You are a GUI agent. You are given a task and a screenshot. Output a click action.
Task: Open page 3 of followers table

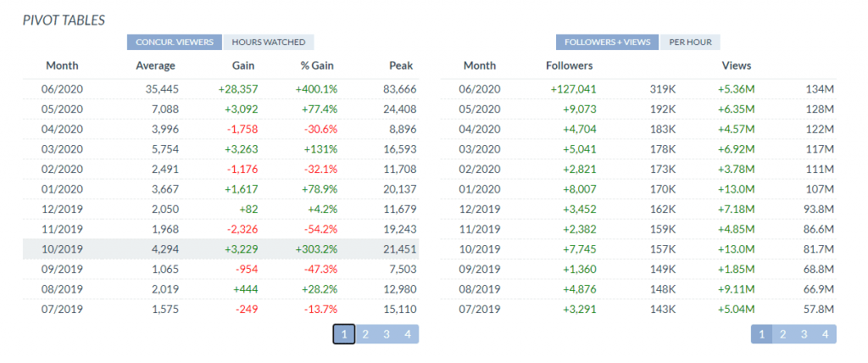[804, 334]
